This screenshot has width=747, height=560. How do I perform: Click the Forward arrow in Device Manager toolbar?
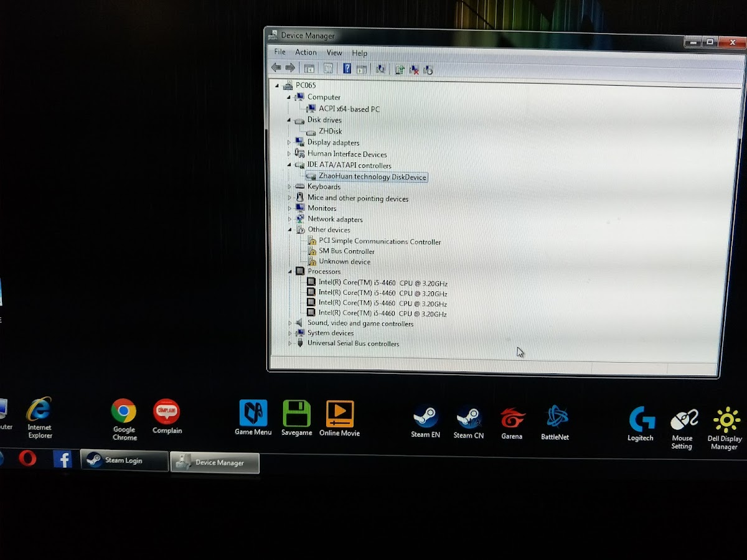click(290, 68)
